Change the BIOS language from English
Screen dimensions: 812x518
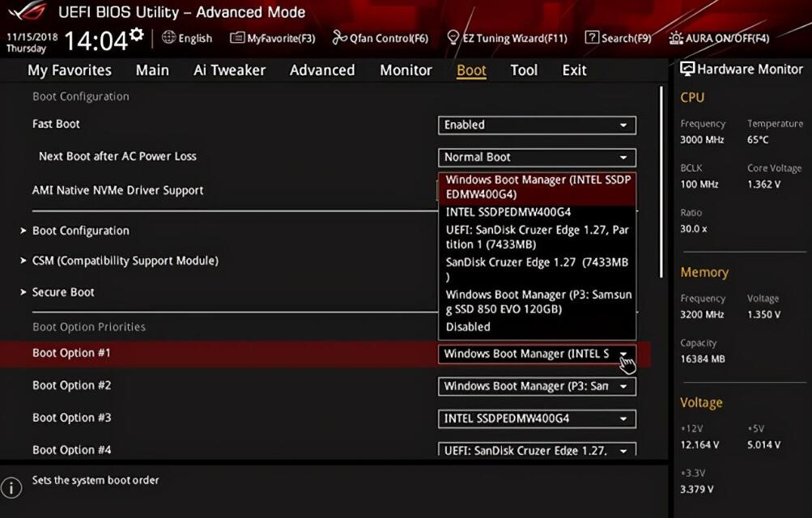(x=187, y=37)
